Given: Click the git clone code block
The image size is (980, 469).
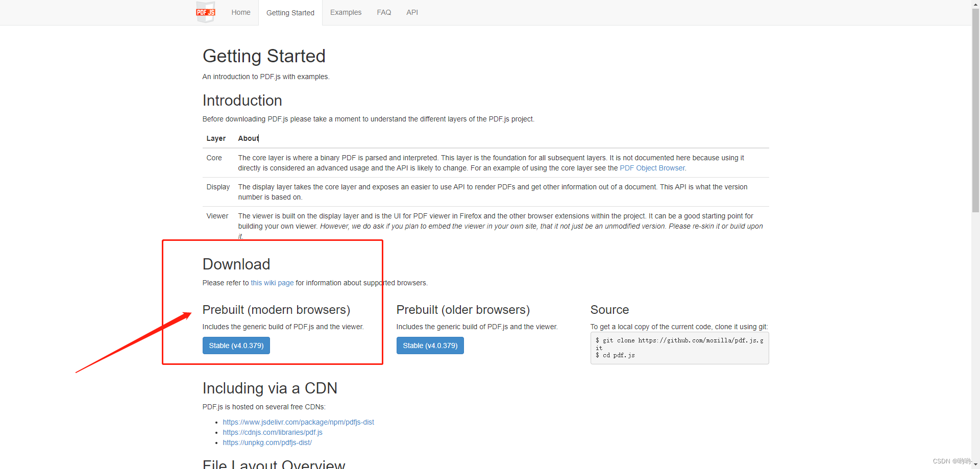Looking at the screenshot, I should (679, 348).
